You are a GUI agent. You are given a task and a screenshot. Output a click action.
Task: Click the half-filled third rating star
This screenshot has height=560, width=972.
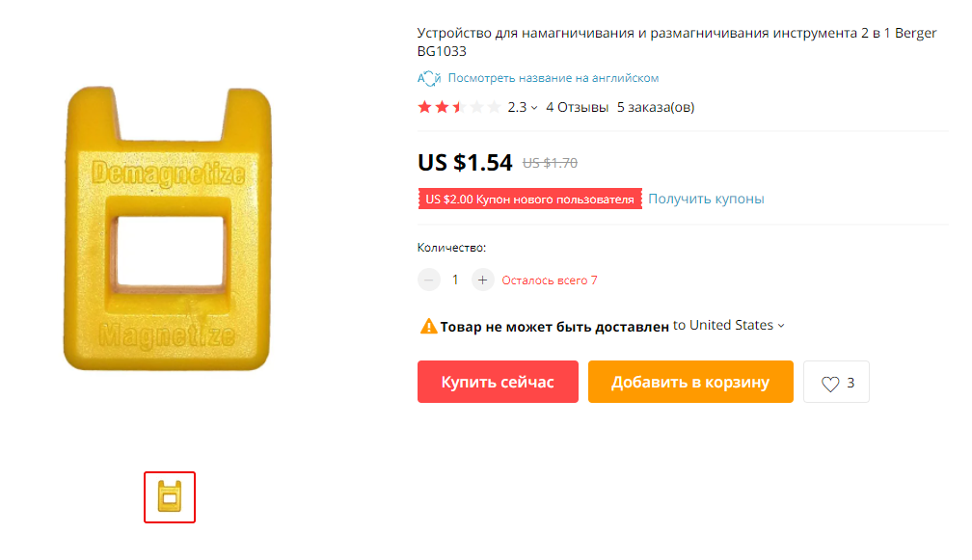(459, 107)
